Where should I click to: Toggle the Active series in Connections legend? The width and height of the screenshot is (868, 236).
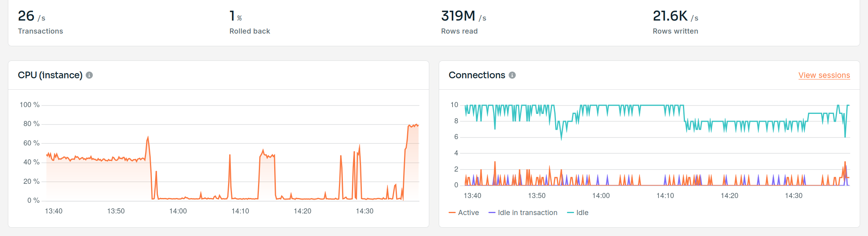click(x=464, y=213)
